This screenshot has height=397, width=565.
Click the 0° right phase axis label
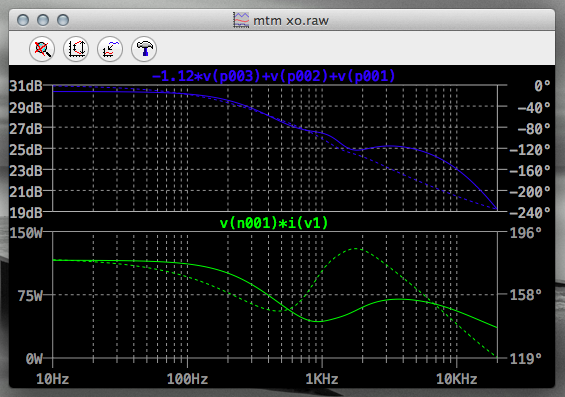point(542,86)
